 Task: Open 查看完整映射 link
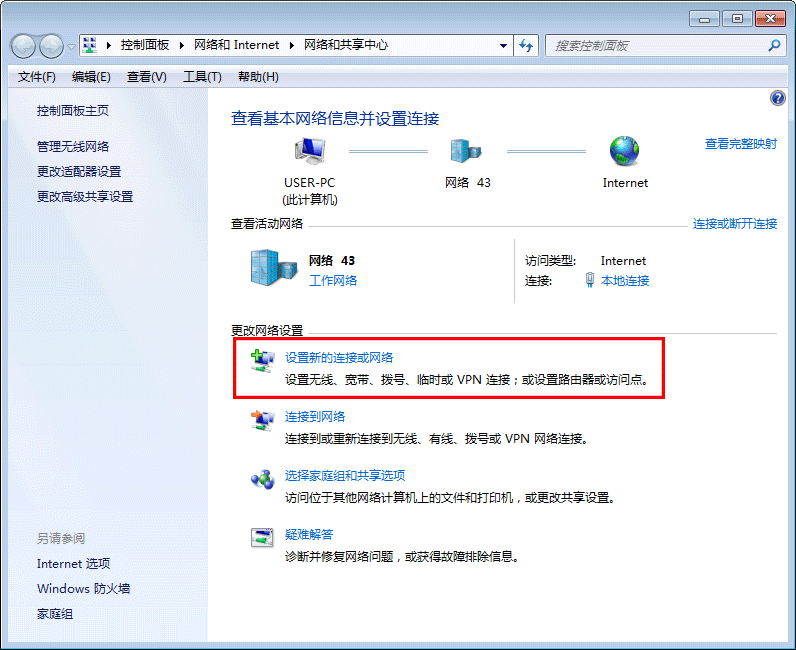[x=740, y=144]
